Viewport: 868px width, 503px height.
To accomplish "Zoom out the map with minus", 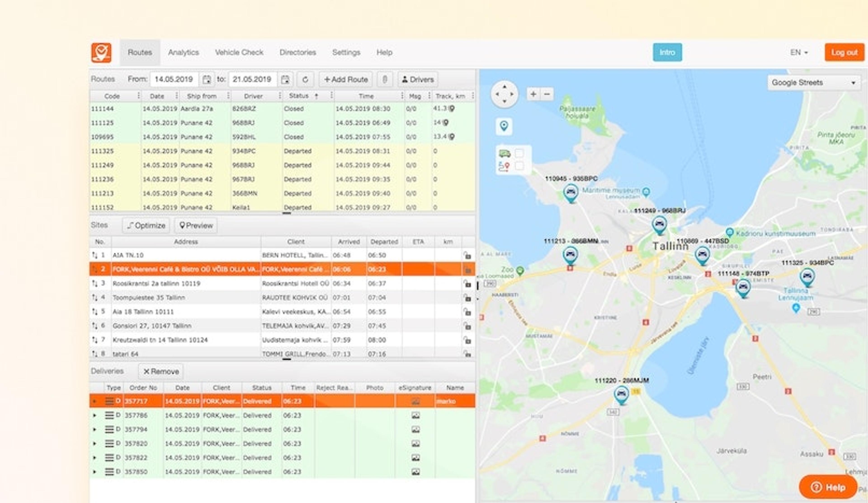I will [547, 94].
